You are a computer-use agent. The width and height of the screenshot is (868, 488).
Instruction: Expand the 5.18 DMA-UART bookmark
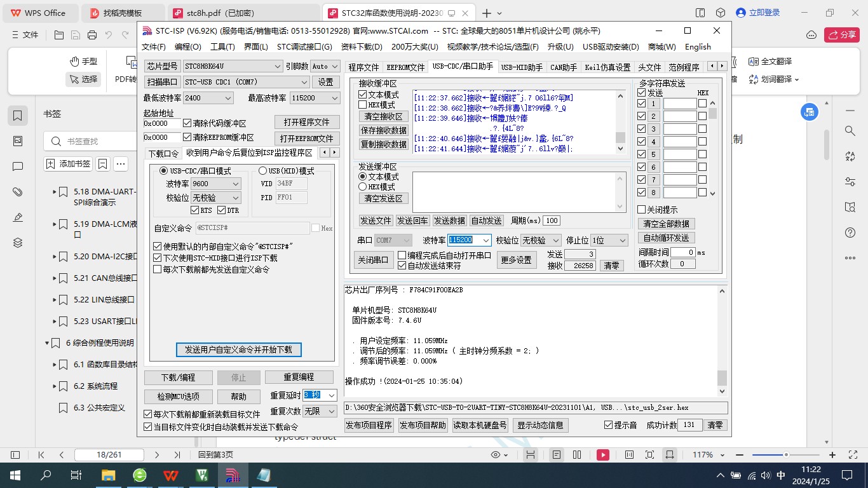click(54, 191)
